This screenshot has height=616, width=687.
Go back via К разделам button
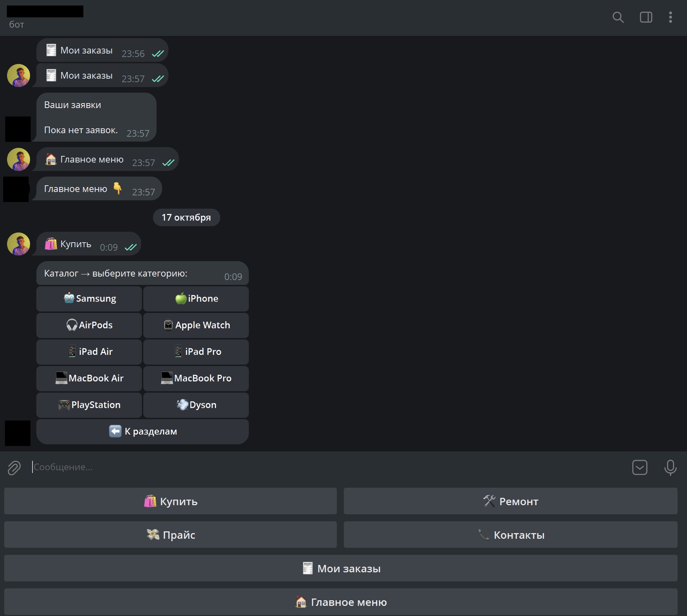[x=142, y=431]
